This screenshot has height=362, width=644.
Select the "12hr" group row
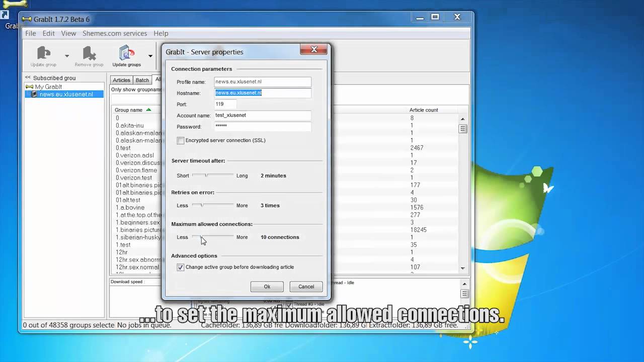point(122,252)
